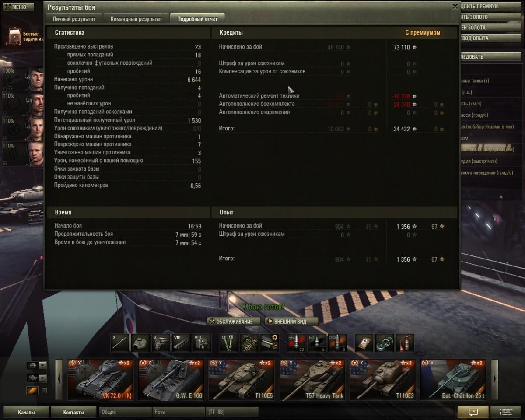Click the gold exchange ЗОЛОТА button
Viewport: 525px width, 420px height.
point(492,28)
